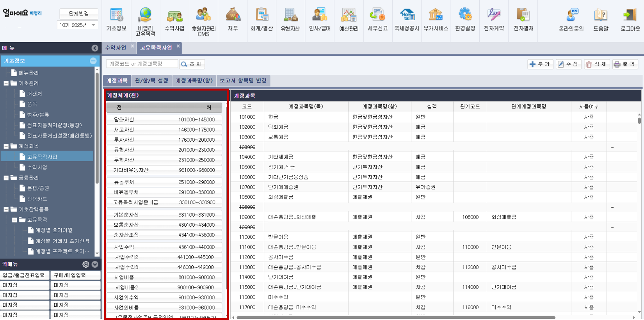Open 메뉴관리 in the menu tree
644x320 pixels.
28,73
